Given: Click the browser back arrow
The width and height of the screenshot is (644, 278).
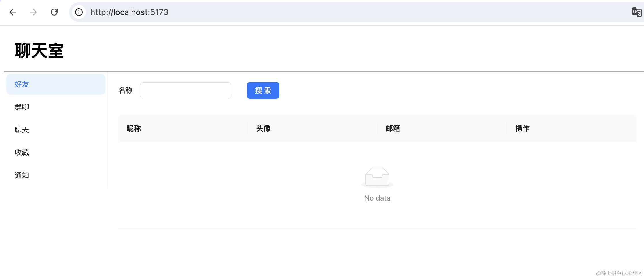Looking at the screenshot, I should [13, 12].
